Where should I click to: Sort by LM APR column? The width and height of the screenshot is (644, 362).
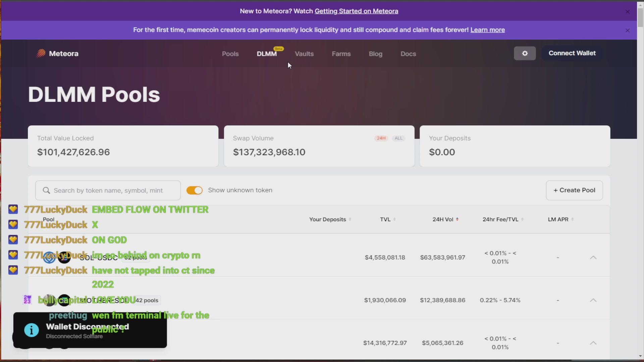(x=573, y=219)
